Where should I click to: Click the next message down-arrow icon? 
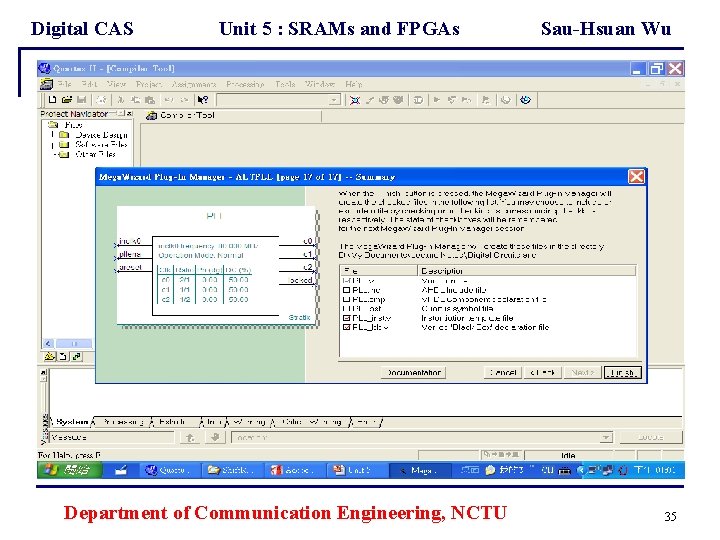[x=215, y=438]
